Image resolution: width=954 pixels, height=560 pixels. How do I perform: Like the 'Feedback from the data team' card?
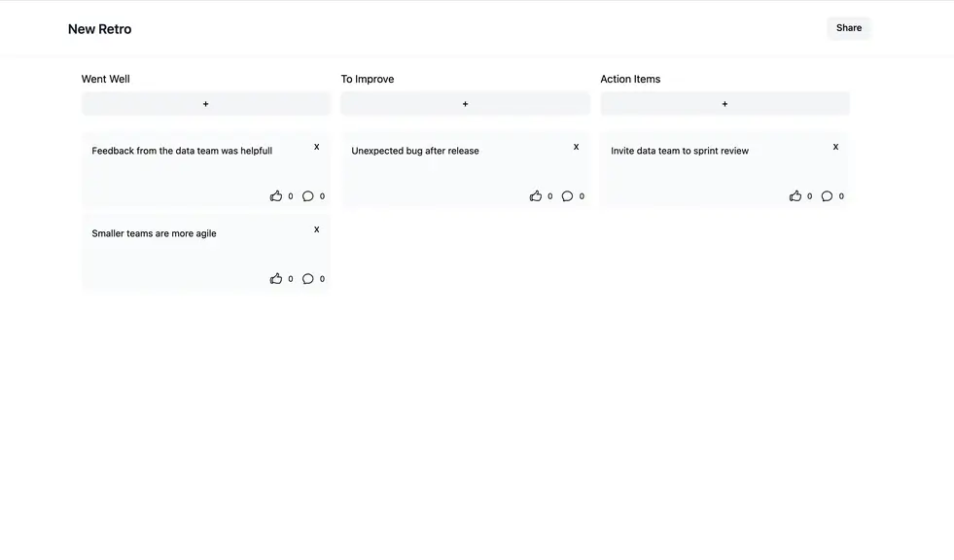click(276, 195)
